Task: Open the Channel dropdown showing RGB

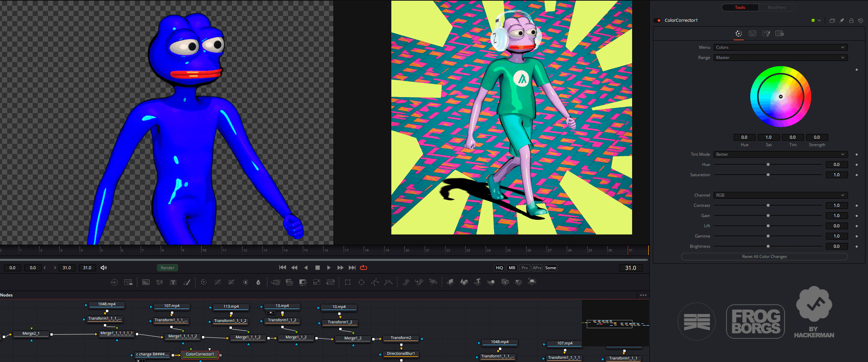Action: (x=781, y=195)
